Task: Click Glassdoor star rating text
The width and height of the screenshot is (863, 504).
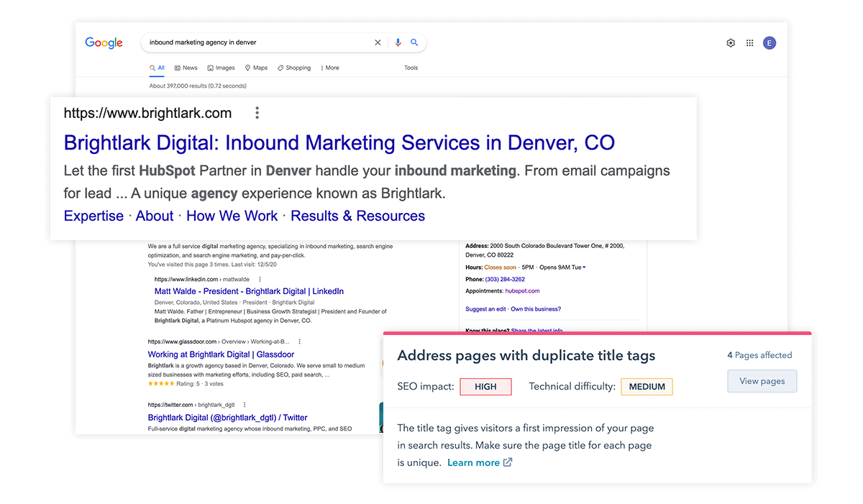Action: click(x=187, y=384)
